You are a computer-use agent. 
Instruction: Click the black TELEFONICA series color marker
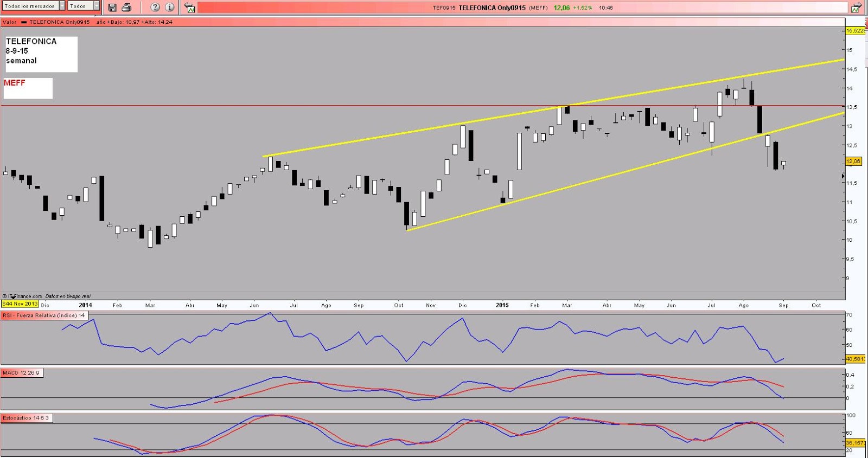point(24,22)
